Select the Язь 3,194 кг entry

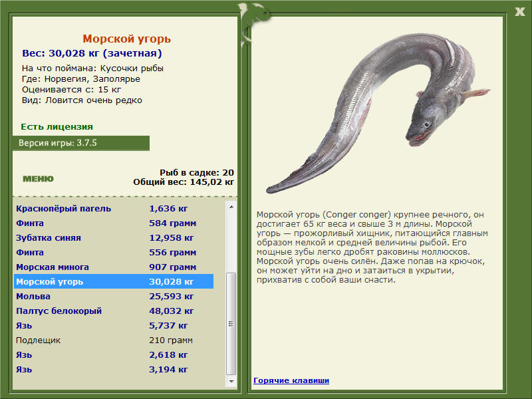(x=114, y=369)
